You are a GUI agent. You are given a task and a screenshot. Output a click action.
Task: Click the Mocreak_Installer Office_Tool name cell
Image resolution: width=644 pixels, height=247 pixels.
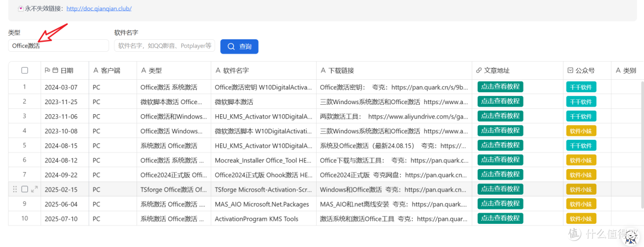(264, 160)
